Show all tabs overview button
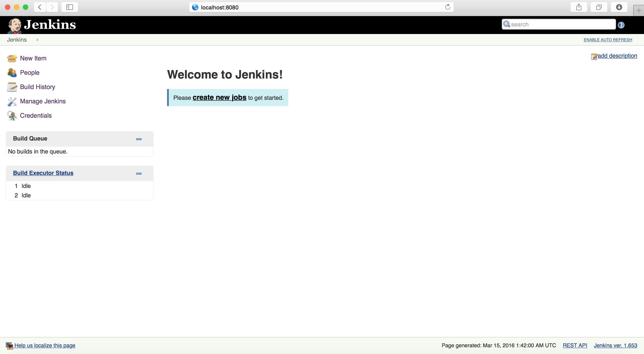644x354 pixels. [x=599, y=7]
